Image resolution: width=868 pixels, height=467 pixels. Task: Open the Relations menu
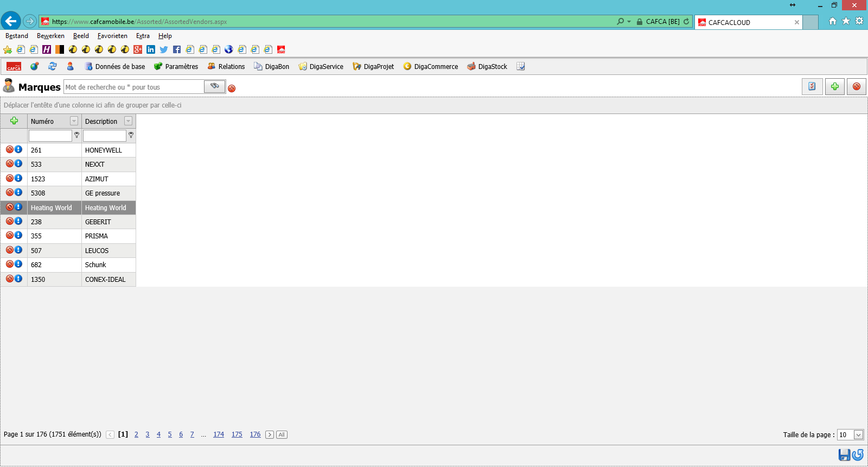pyautogui.click(x=226, y=66)
